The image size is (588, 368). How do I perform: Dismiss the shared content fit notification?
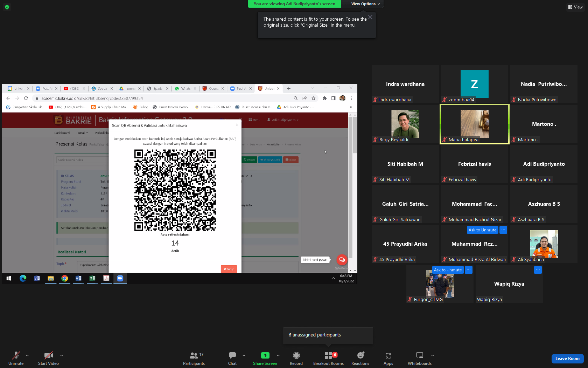370,17
